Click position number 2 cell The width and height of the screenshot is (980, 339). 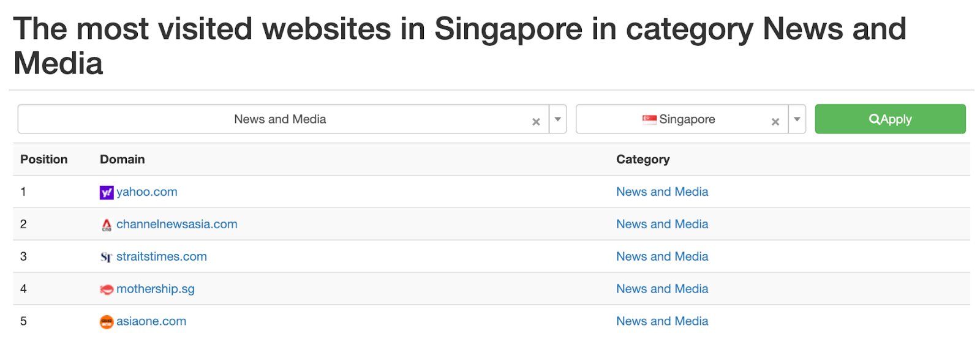point(23,224)
